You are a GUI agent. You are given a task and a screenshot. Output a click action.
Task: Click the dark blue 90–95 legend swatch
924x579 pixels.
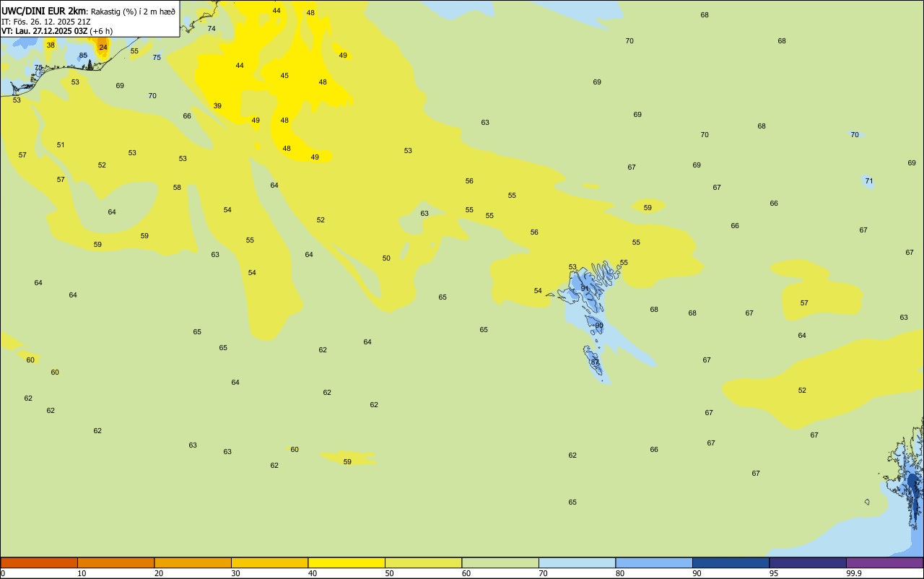(731, 562)
